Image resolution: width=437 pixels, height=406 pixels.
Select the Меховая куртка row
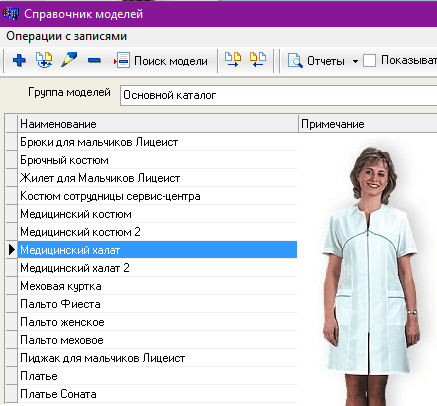pos(157,286)
